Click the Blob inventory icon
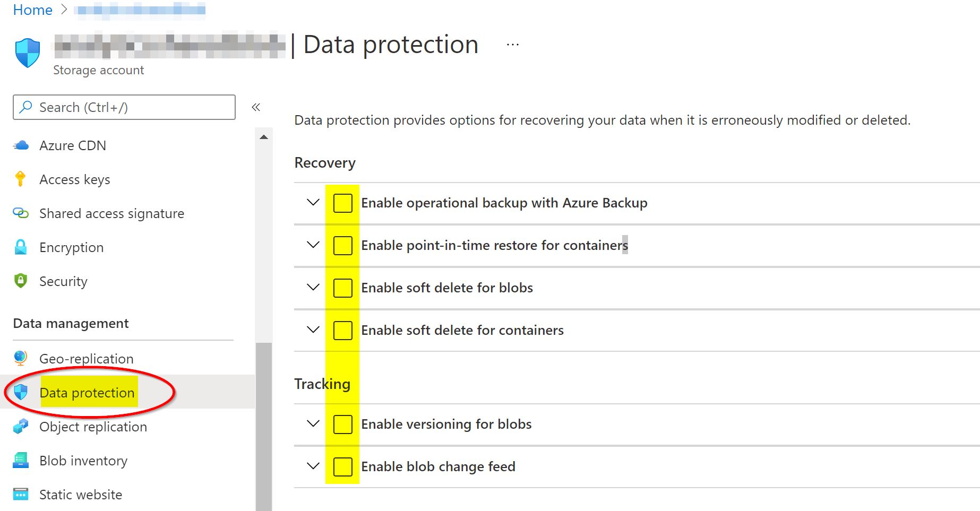980x511 pixels. tap(21, 461)
